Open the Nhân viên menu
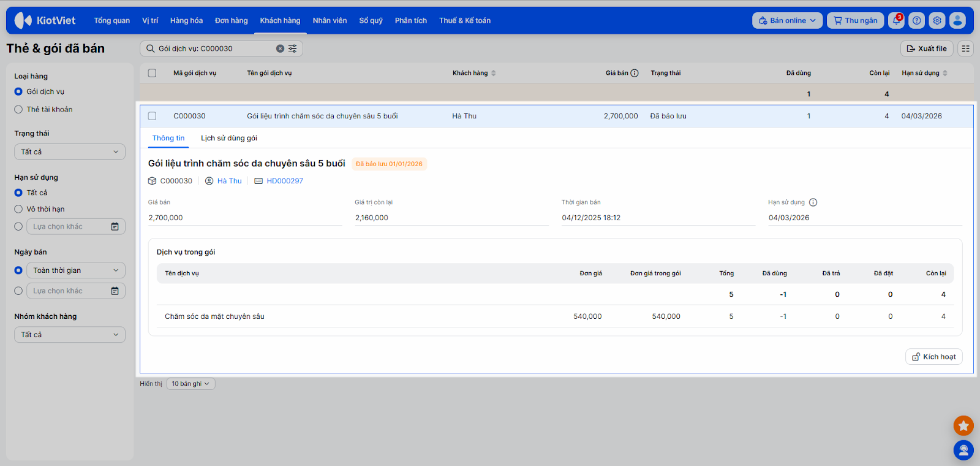980x466 pixels. [x=330, y=20]
